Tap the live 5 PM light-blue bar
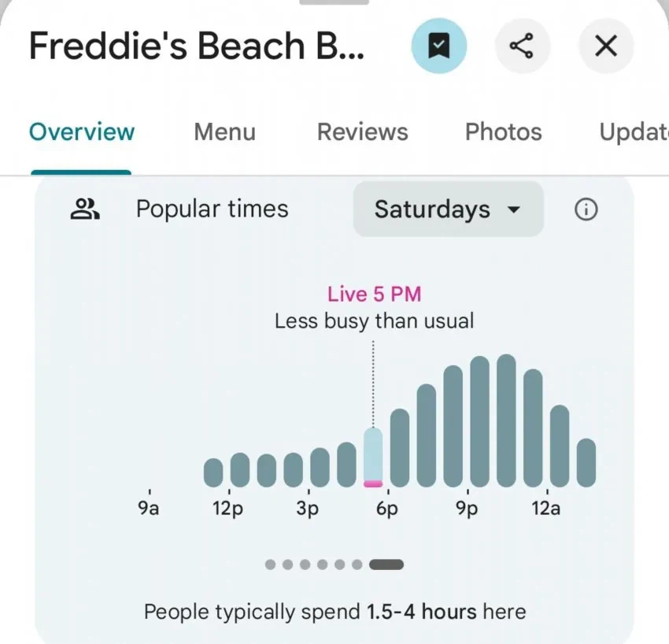 [373, 457]
